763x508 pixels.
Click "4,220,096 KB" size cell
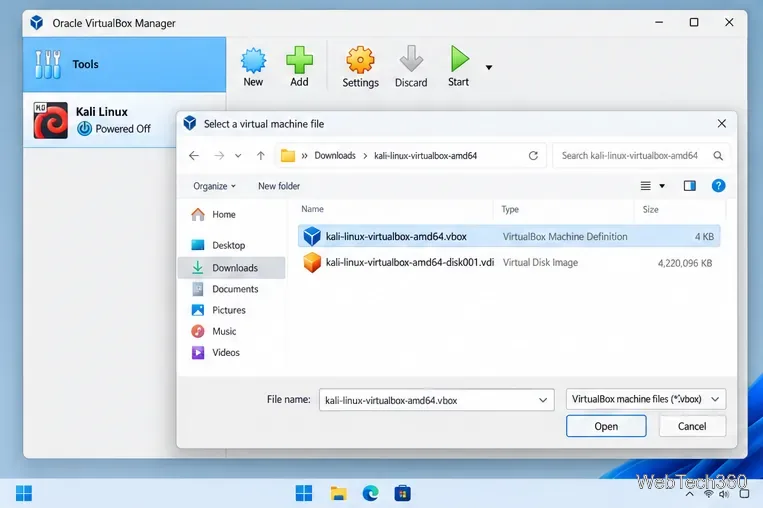(x=685, y=263)
